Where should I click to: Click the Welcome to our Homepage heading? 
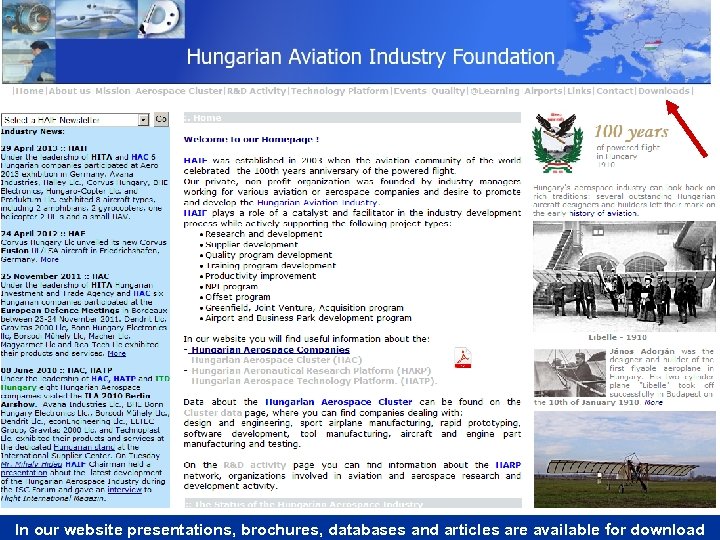251,139
